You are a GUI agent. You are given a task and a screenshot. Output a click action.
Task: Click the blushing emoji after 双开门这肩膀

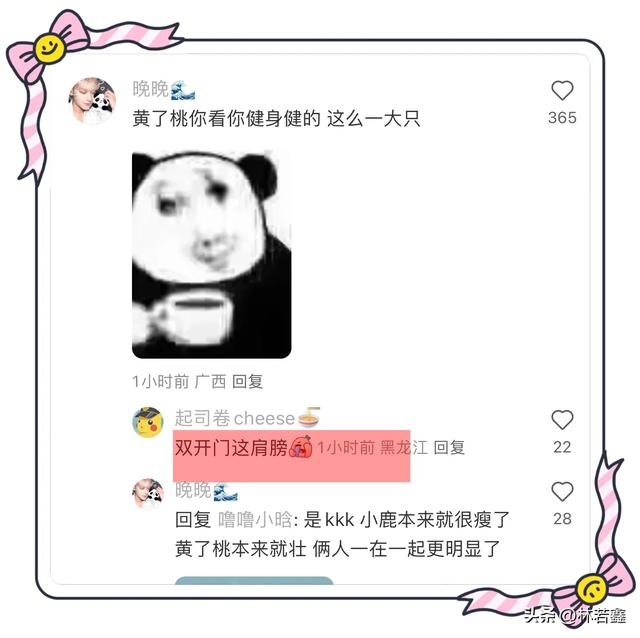click(301, 447)
